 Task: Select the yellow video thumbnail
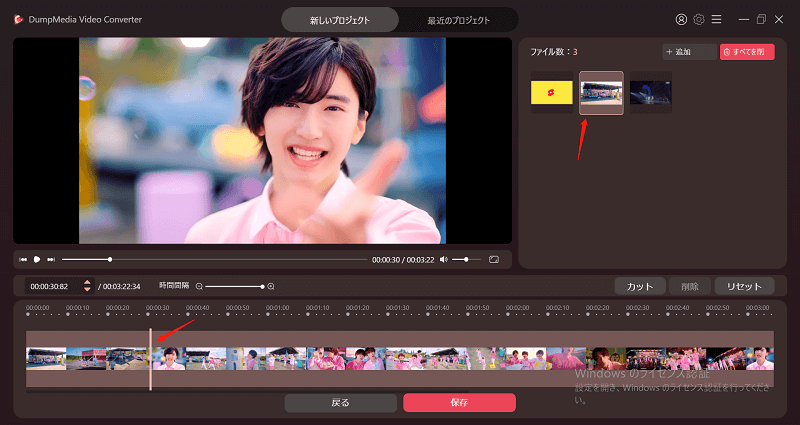pos(552,92)
